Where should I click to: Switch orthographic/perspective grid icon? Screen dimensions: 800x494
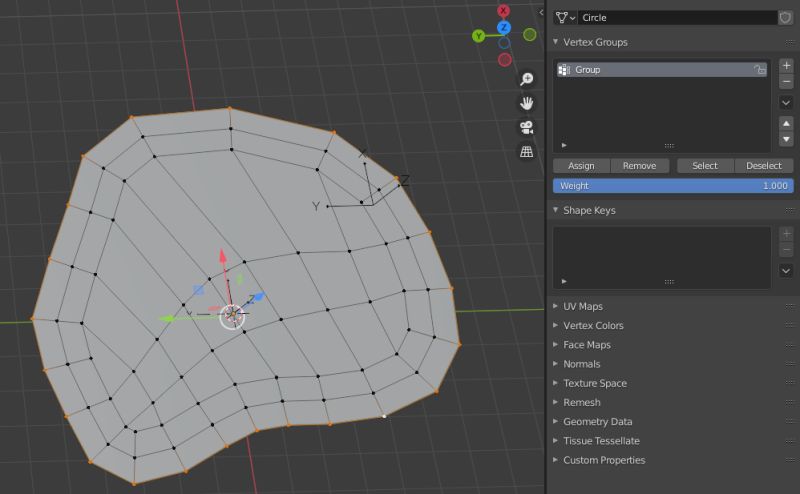tap(527, 152)
